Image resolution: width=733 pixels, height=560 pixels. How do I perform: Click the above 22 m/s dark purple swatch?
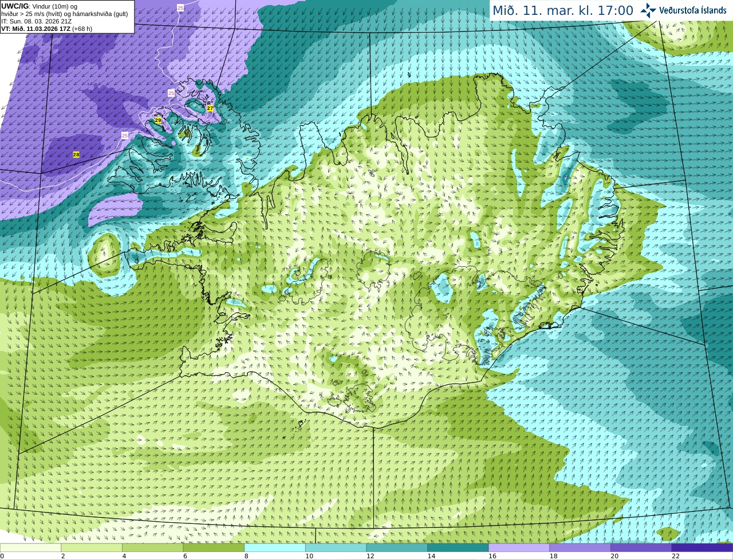(x=702, y=547)
